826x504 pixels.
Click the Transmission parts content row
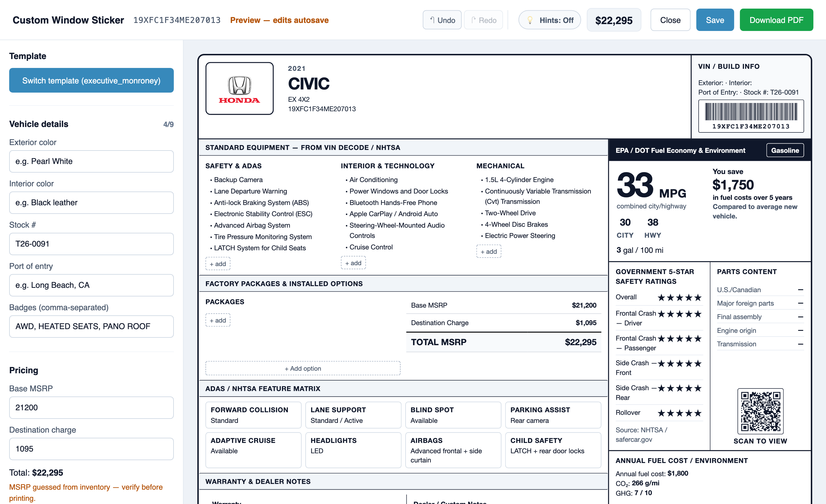tap(760, 344)
